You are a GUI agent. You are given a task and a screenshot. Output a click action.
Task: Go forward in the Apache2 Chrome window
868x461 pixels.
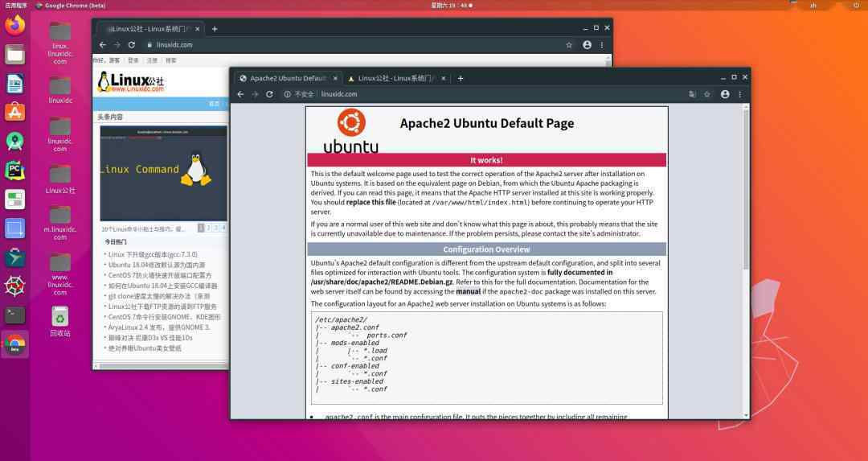[x=255, y=94]
